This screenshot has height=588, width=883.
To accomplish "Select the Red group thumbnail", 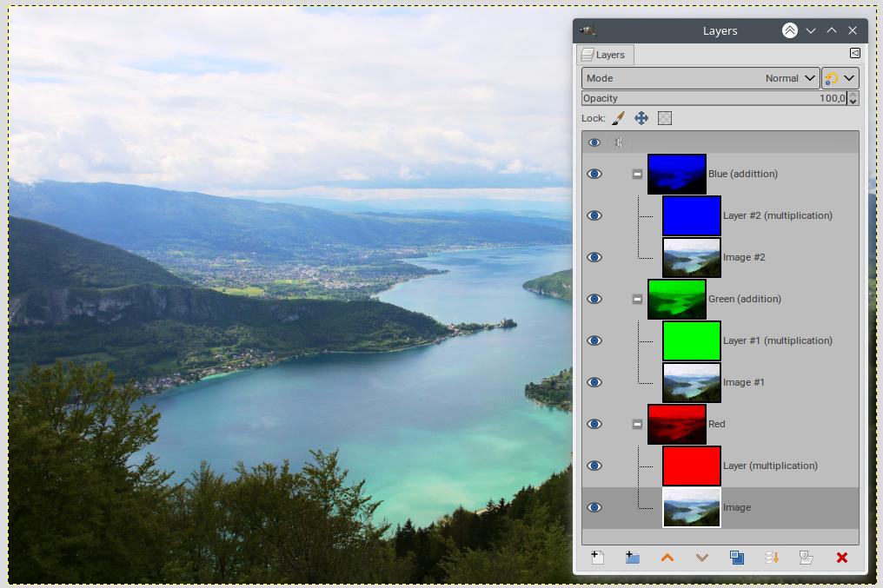I will pos(677,424).
